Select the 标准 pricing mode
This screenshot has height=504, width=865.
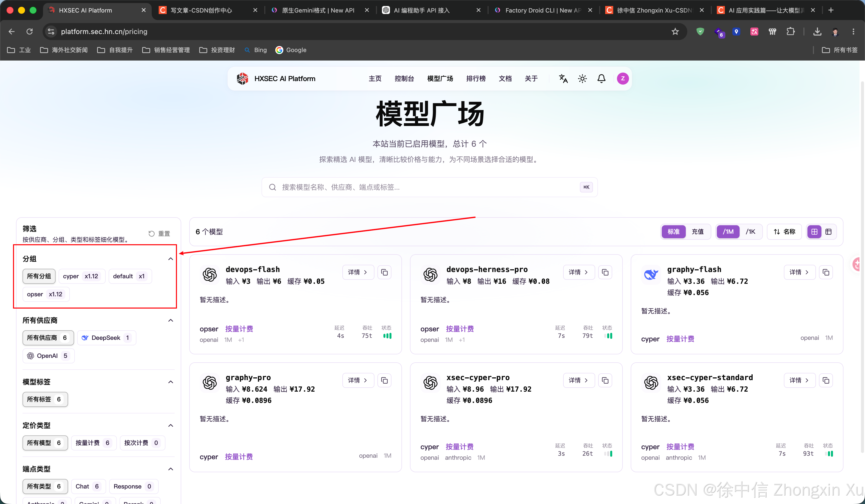point(674,232)
